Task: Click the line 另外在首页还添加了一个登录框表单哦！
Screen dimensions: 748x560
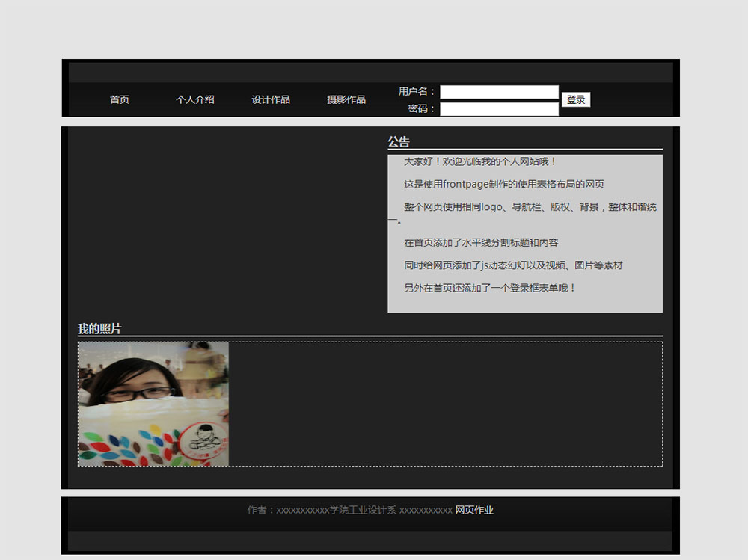Action: coord(491,288)
